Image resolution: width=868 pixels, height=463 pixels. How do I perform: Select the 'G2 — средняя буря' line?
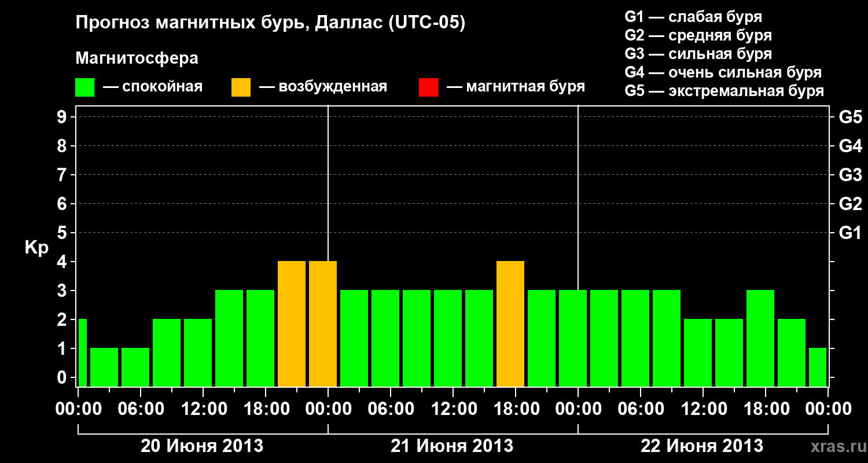pos(698,35)
